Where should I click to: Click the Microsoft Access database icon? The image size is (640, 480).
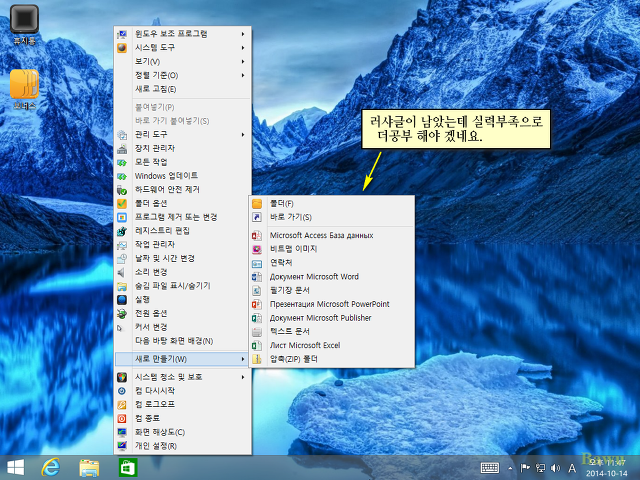point(257,236)
